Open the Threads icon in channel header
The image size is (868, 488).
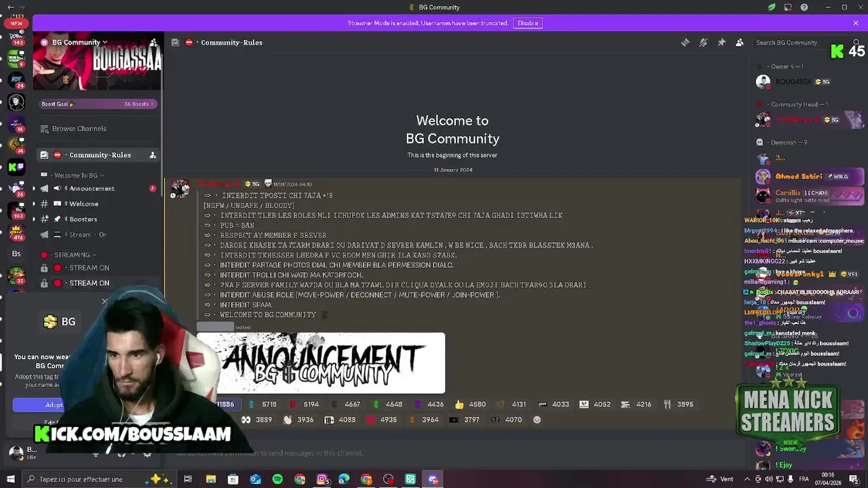(x=685, y=42)
